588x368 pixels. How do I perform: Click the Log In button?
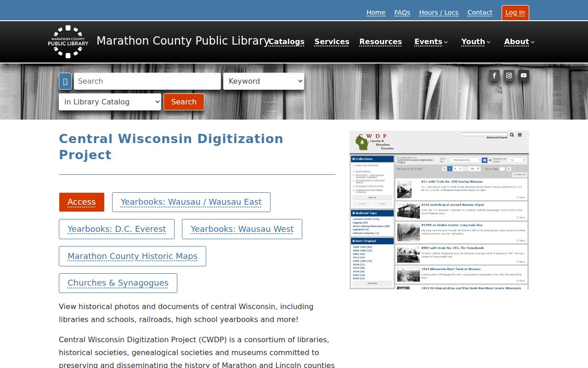pos(515,13)
